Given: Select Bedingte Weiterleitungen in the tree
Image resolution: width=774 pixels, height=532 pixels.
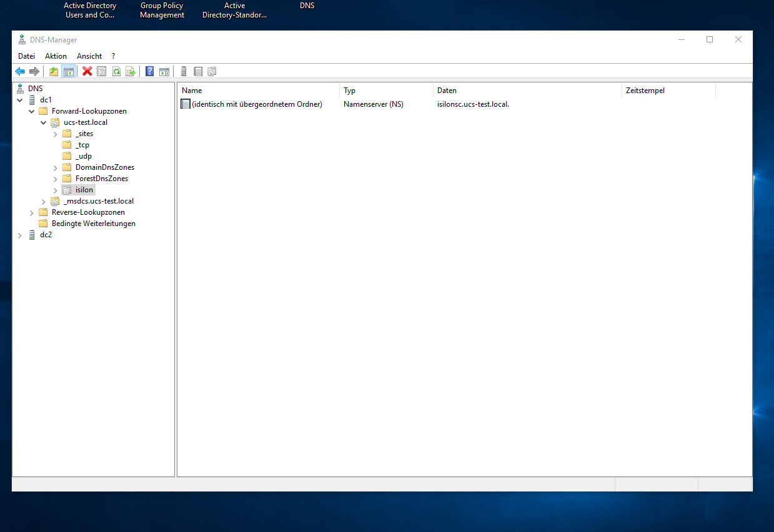Looking at the screenshot, I should click(x=93, y=224).
